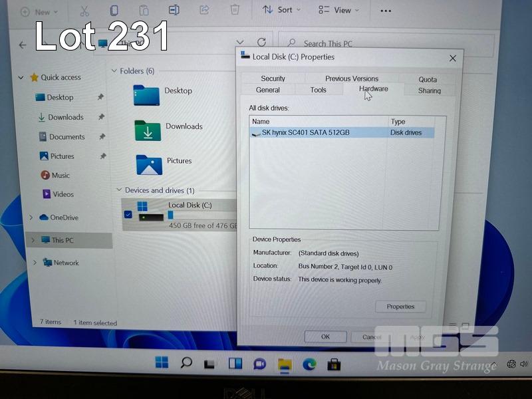532x399 pixels.
Task: Switch to the Tools tab
Action: 318,90
